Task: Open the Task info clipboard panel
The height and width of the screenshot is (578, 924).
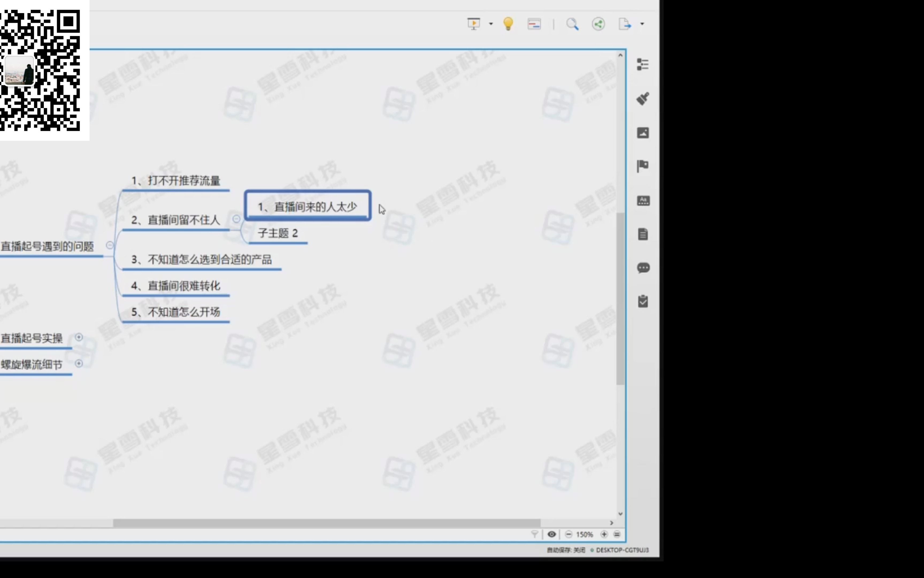Action: click(x=643, y=301)
